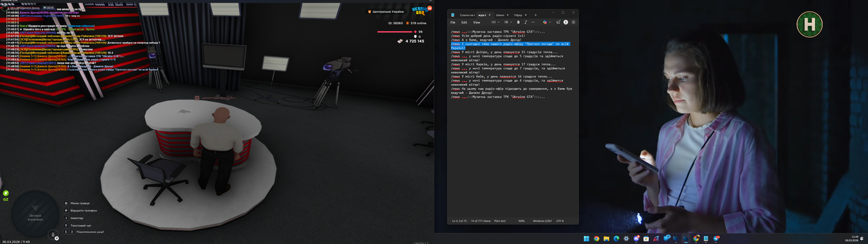Click the Notepad zoom level 100% status

pos(521,221)
